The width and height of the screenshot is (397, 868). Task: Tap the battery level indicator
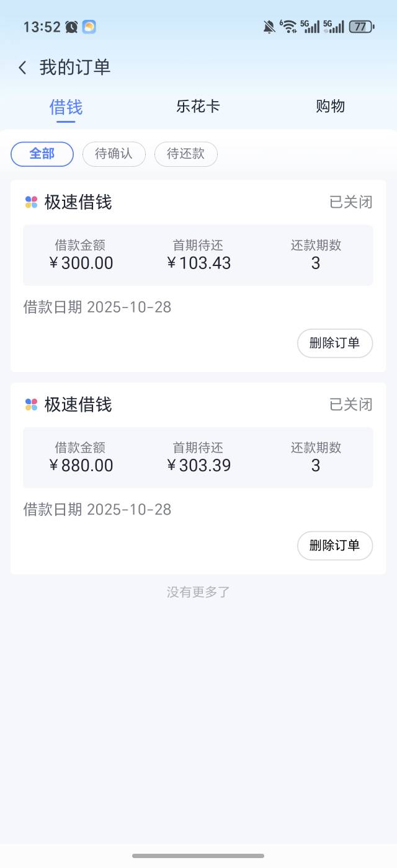click(x=361, y=27)
